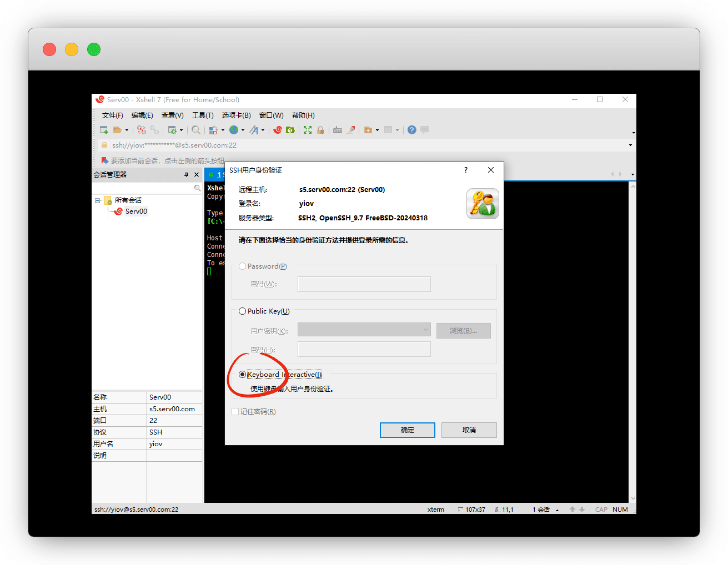Click the padlock lock-screen toolbar icon

pyautogui.click(x=320, y=130)
